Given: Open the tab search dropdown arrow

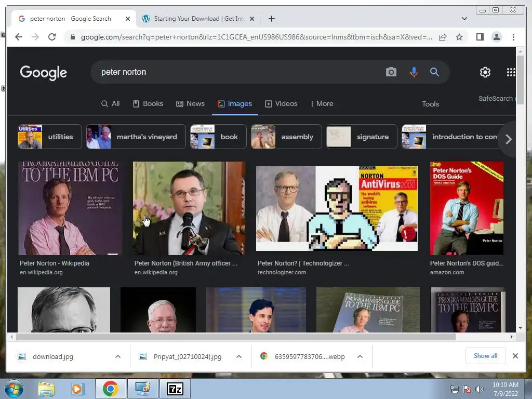Looking at the screenshot, I should click(464, 19).
